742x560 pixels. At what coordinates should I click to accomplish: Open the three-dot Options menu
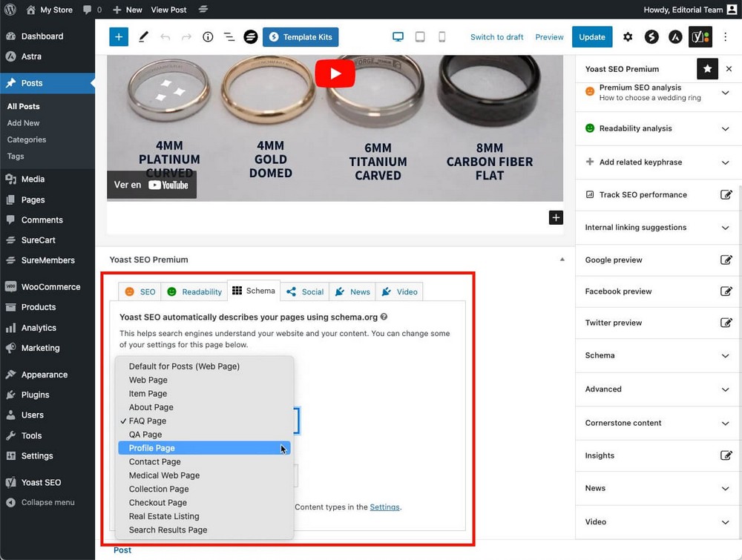pos(725,37)
